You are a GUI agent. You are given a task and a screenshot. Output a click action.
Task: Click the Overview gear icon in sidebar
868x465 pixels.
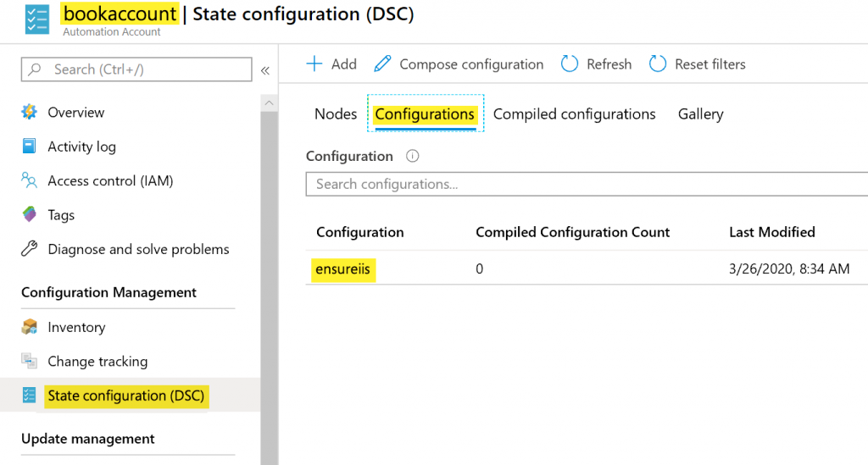[x=30, y=113]
